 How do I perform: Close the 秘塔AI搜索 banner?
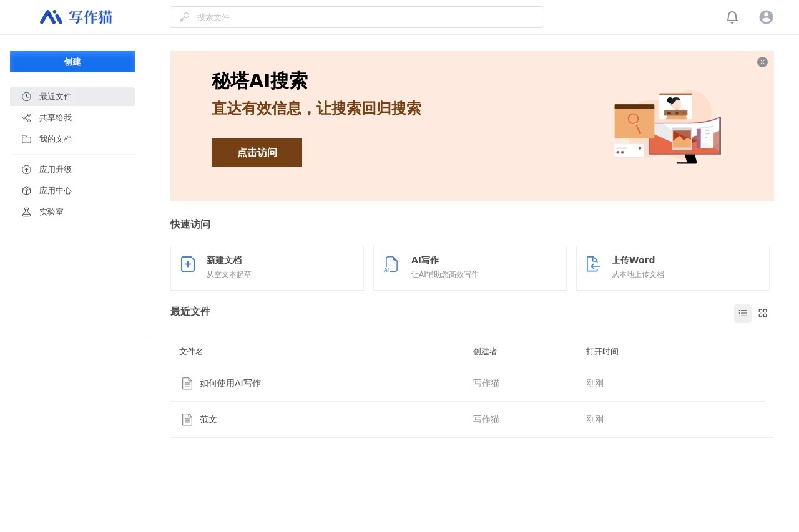point(762,62)
